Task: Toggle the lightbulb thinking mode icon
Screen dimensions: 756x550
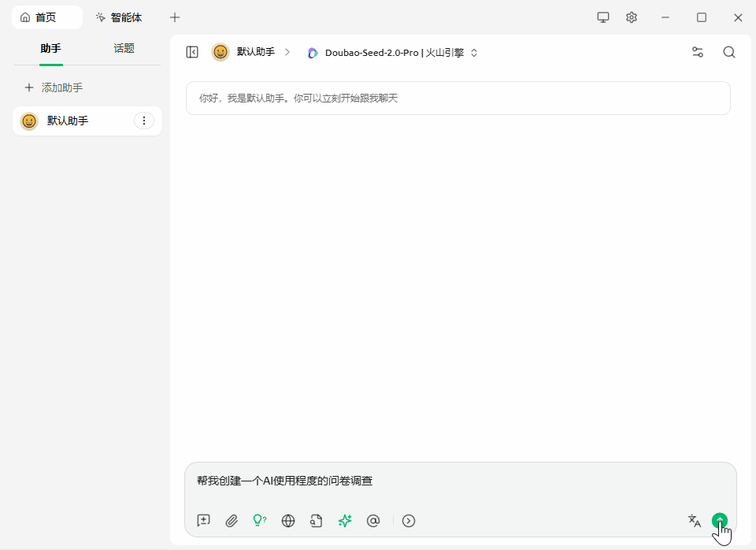Action: [259, 520]
